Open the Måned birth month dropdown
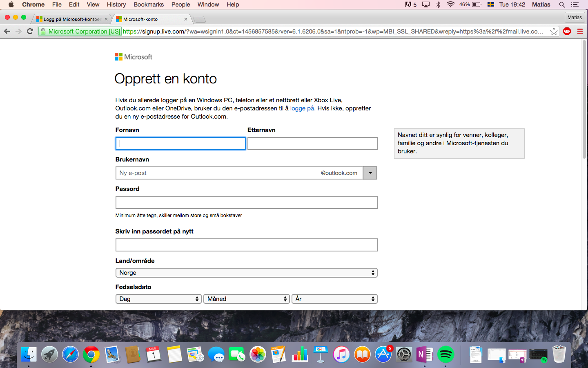The image size is (588, 368). point(247,299)
